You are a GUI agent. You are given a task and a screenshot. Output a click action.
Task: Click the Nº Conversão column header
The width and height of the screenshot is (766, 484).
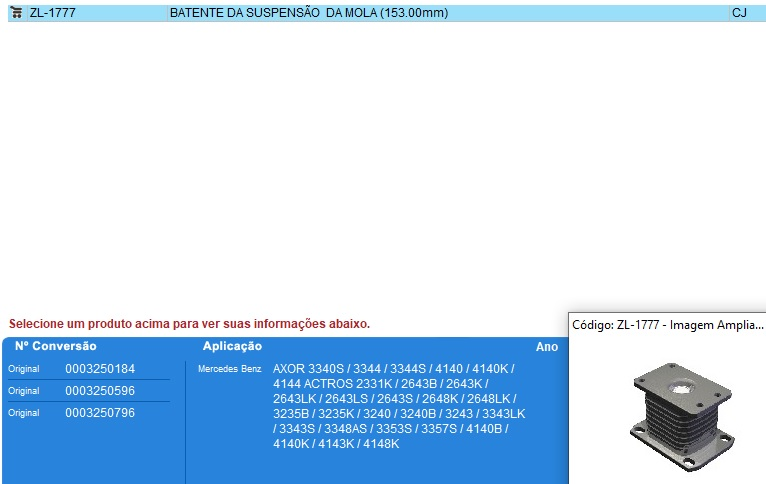click(x=56, y=346)
